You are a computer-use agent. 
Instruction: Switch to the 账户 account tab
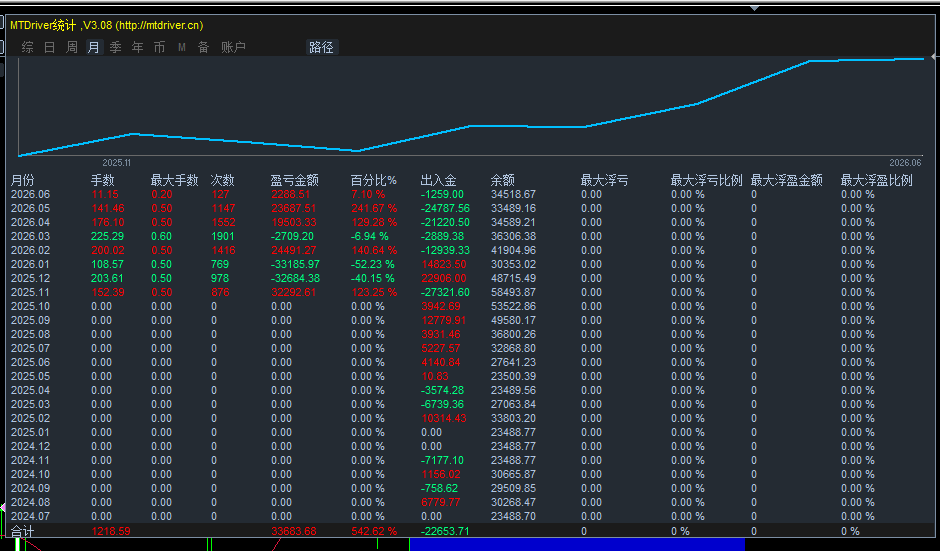click(x=233, y=47)
